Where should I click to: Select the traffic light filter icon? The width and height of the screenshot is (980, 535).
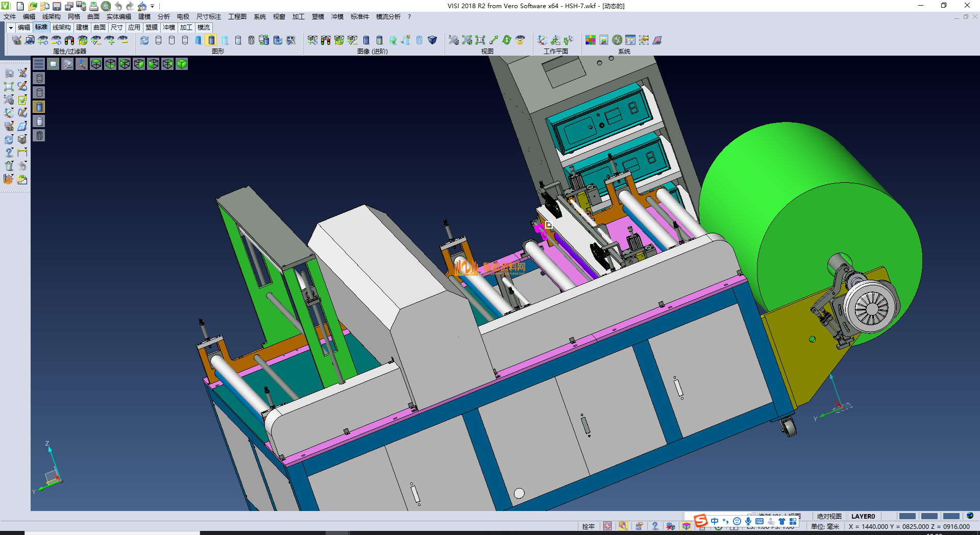click(69, 40)
